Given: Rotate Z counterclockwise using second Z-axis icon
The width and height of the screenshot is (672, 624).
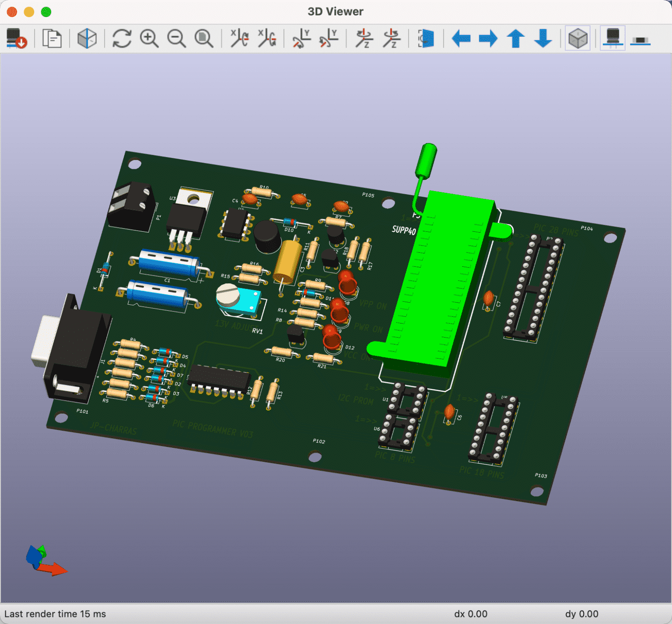Looking at the screenshot, I should (391, 38).
